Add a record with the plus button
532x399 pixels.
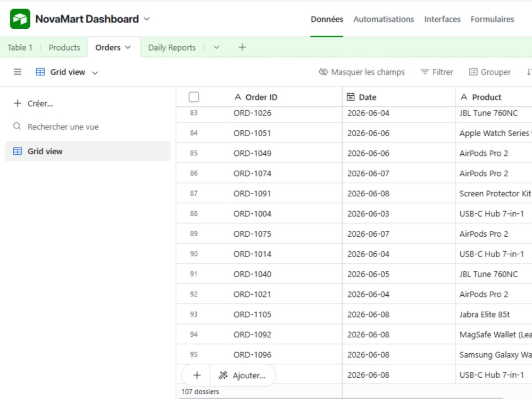(197, 375)
